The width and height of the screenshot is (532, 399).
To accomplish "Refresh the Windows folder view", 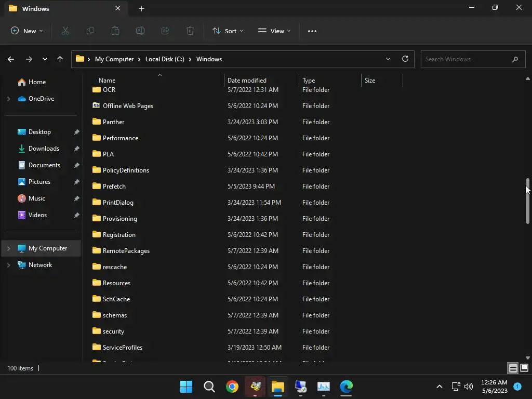I will [405, 59].
